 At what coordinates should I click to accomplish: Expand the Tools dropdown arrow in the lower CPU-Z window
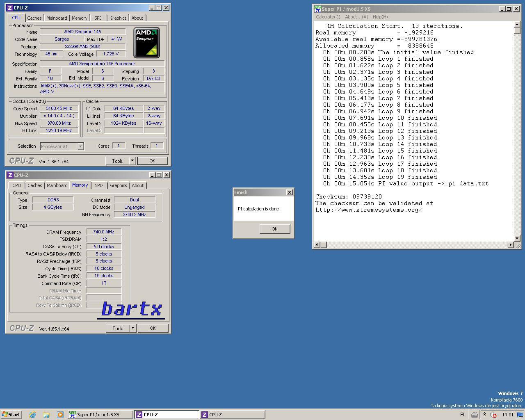click(133, 328)
